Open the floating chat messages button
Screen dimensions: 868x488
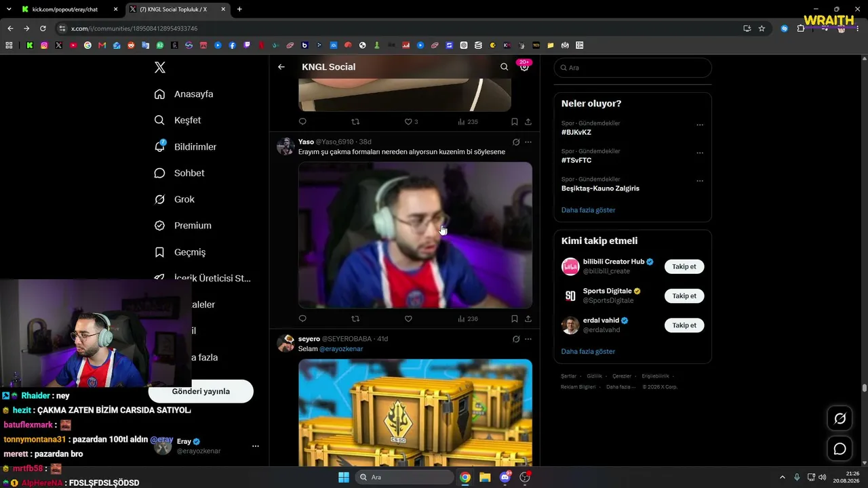(840, 449)
